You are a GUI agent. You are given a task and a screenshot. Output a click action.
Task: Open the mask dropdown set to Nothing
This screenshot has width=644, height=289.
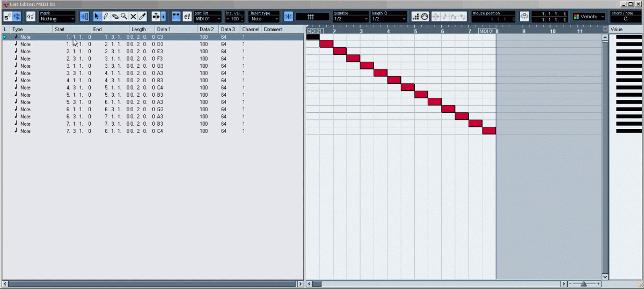57,19
